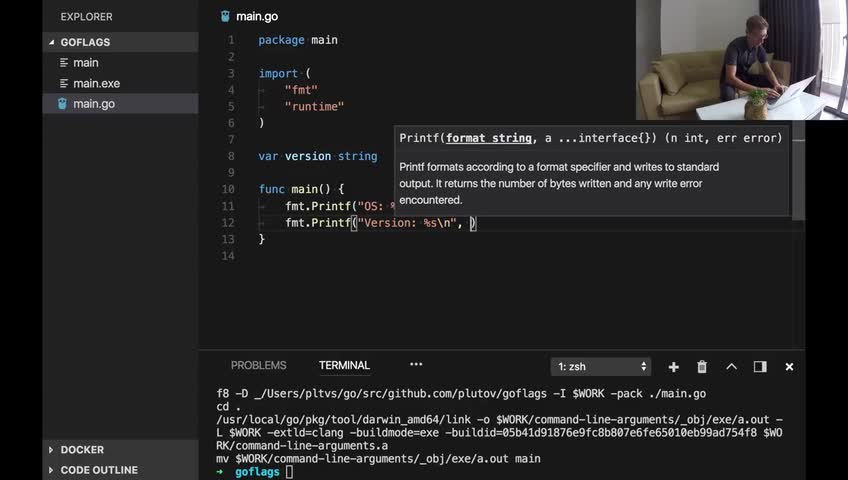
Task: Click the EXPLORER sidebar title
Action: point(87,17)
